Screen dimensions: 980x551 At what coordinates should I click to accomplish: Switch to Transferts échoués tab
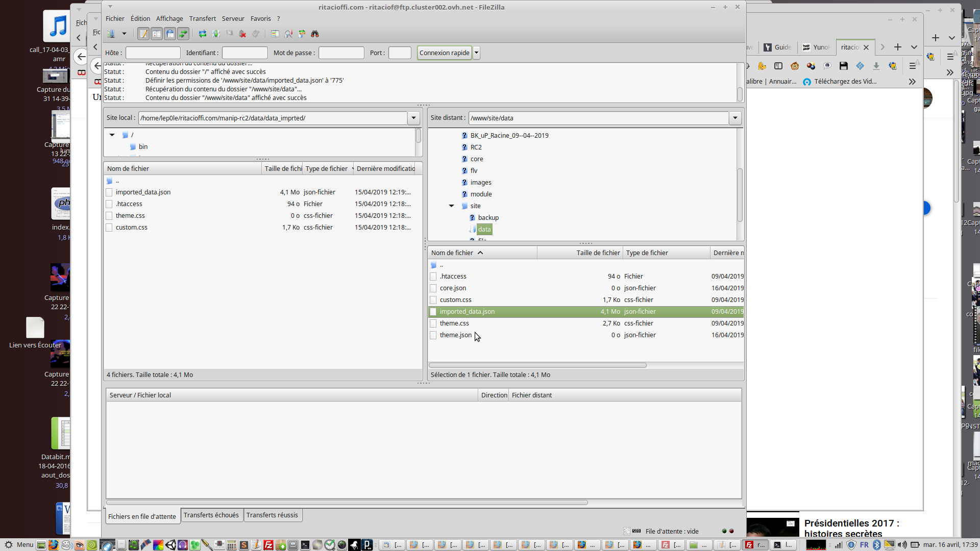tap(211, 515)
